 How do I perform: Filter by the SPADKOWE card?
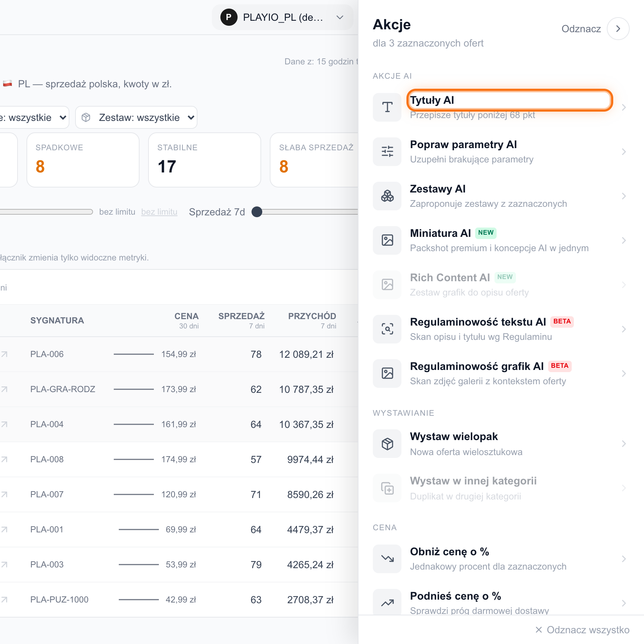pyautogui.click(x=83, y=160)
